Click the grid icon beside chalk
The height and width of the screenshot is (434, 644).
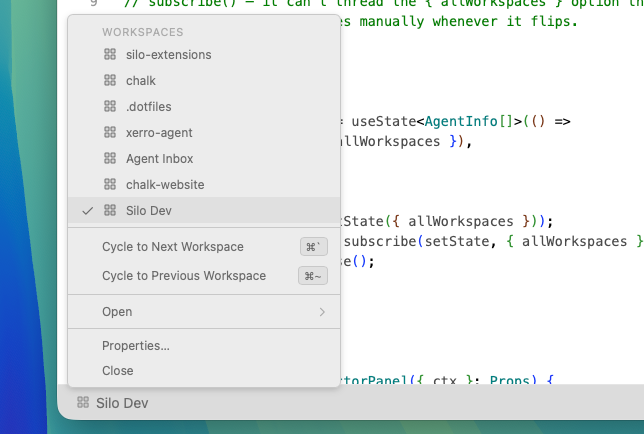(x=110, y=80)
